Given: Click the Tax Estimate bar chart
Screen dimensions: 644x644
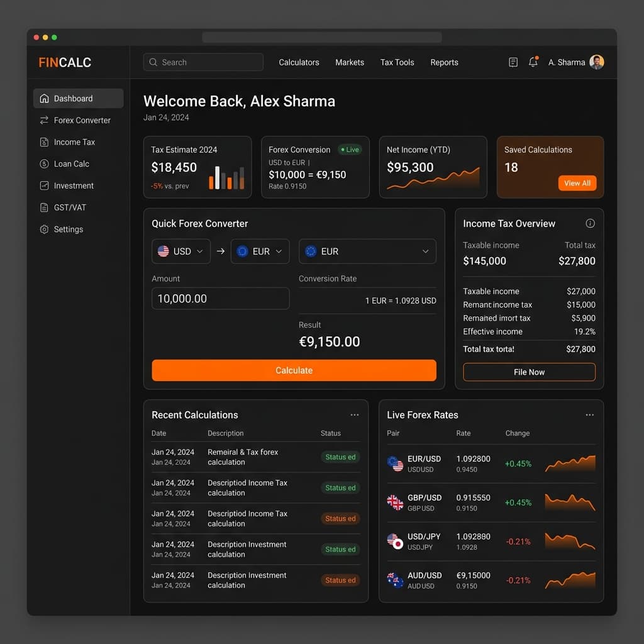Looking at the screenshot, I should pyautogui.click(x=226, y=177).
